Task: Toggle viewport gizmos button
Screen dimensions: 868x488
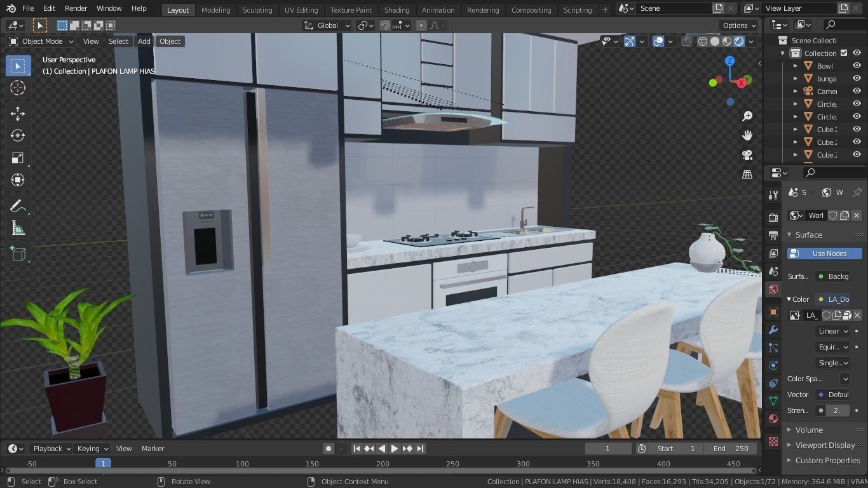Action: tap(630, 41)
